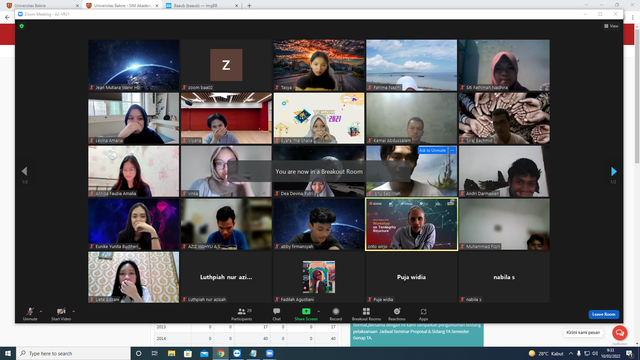Switch to the ImgBB browser tab
Image resolution: width=640 pixels, height=360 pixels.
(x=202, y=5)
